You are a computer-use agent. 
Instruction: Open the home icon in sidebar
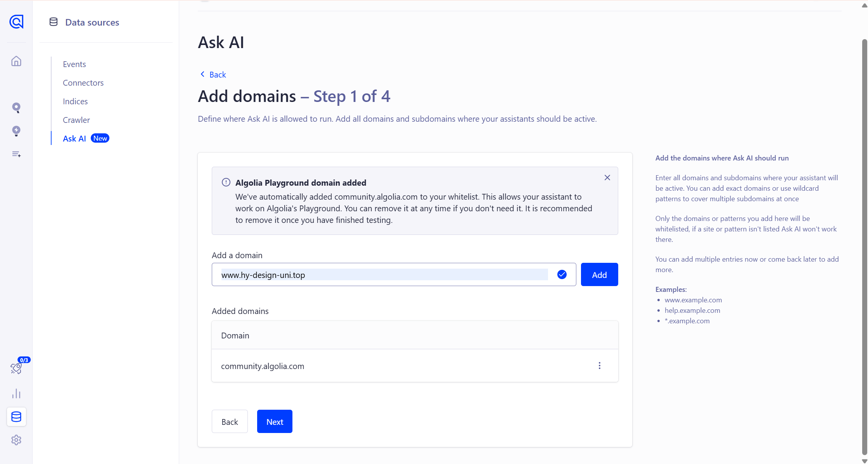[x=16, y=61]
